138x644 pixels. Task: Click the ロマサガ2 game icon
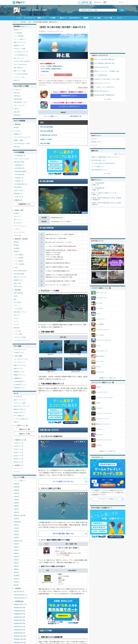pos(93,445)
